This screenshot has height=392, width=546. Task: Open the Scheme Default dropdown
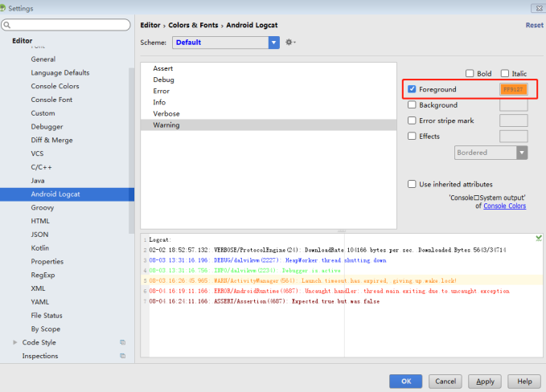226,43
